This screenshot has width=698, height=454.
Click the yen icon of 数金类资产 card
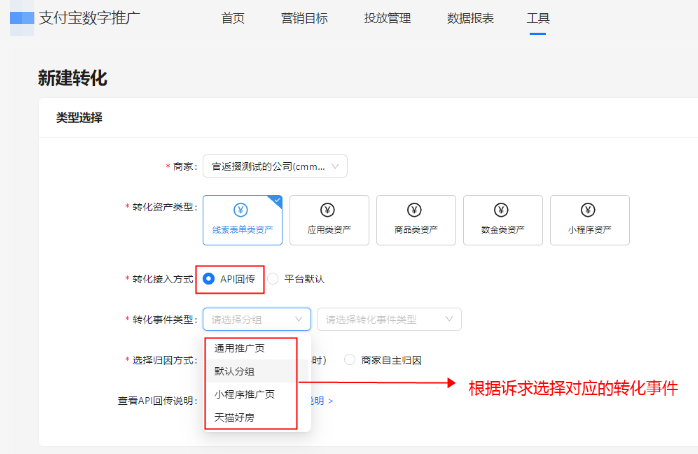pyautogui.click(x=501, y=210)
